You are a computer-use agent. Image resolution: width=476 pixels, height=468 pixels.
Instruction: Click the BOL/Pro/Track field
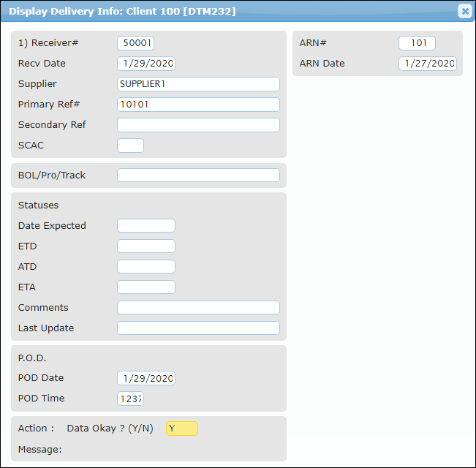point(198,175)
